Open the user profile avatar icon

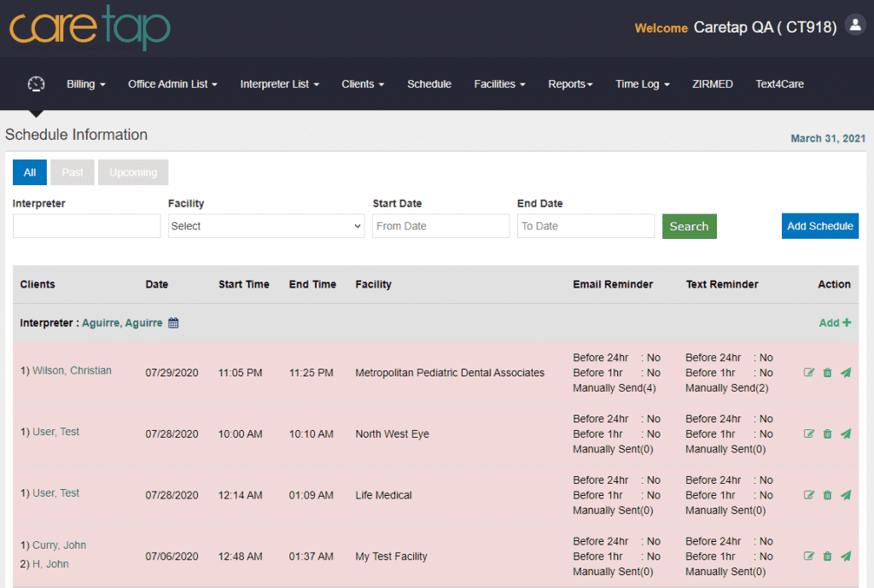[854, 26]
